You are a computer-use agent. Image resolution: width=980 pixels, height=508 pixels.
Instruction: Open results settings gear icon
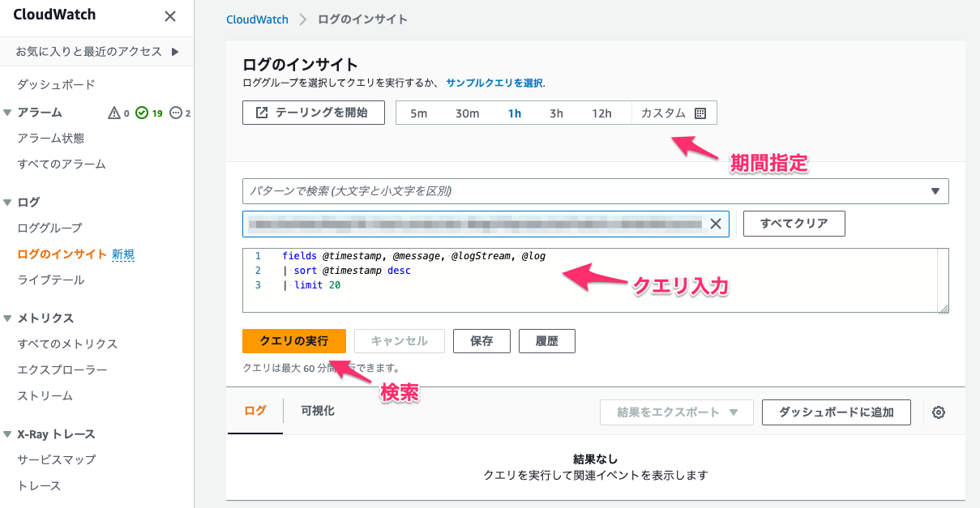pyautogui.click(x=939, y=412)
